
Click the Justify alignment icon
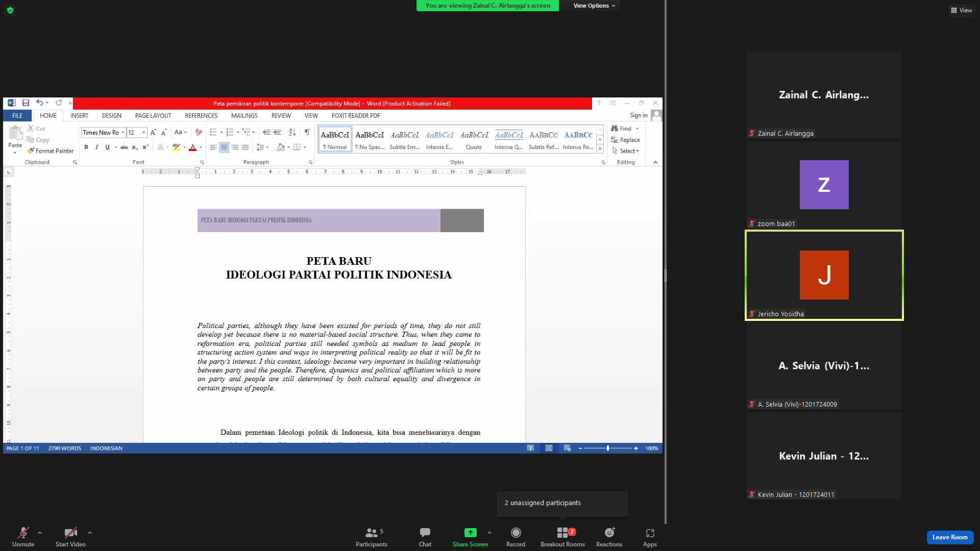(x=246, y=147)
